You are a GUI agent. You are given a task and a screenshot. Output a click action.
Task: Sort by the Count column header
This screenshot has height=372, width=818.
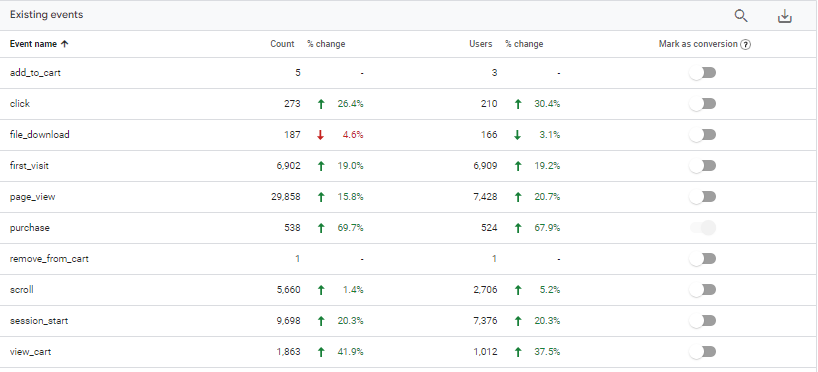[282, 44]
